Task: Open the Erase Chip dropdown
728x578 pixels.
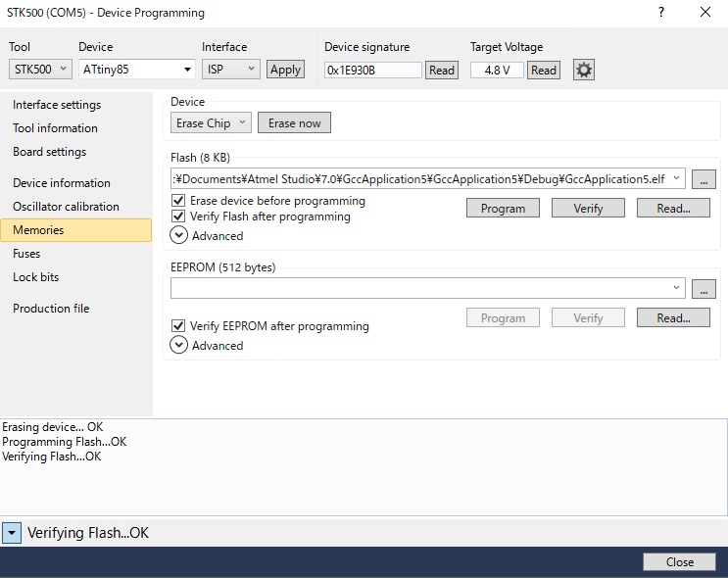Action: point(211,123)
